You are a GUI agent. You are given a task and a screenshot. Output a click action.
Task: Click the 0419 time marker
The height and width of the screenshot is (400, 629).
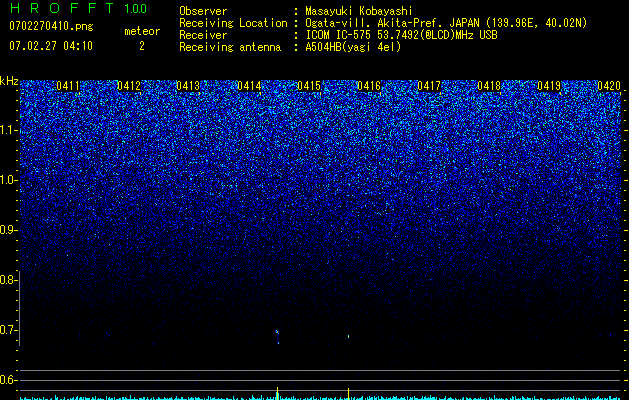[549, 86]
